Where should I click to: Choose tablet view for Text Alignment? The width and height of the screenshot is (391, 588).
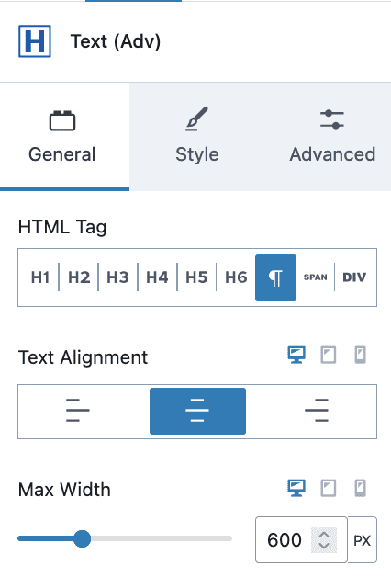[x=329, y=355]
